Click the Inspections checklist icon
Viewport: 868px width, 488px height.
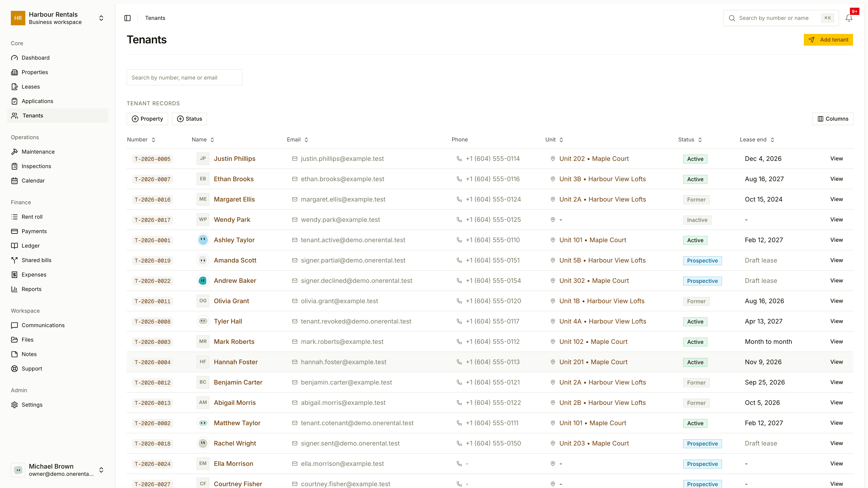pos(14,166)
